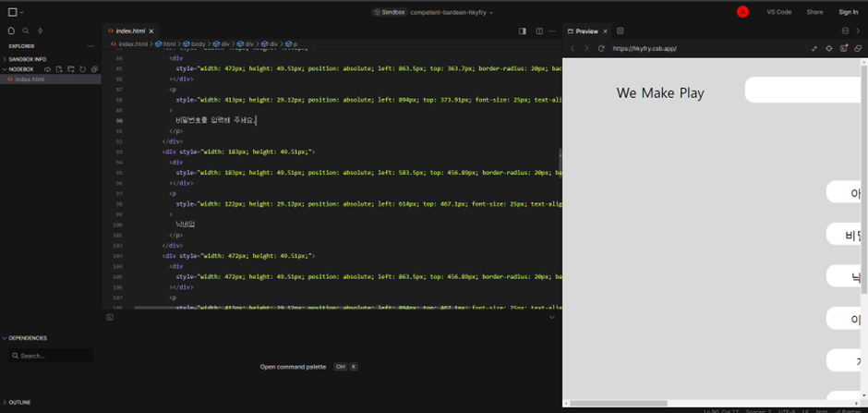Click index.html in the breadcrumb
The height and width of the screenshot is (413, 868).
(x=133, y=43)
